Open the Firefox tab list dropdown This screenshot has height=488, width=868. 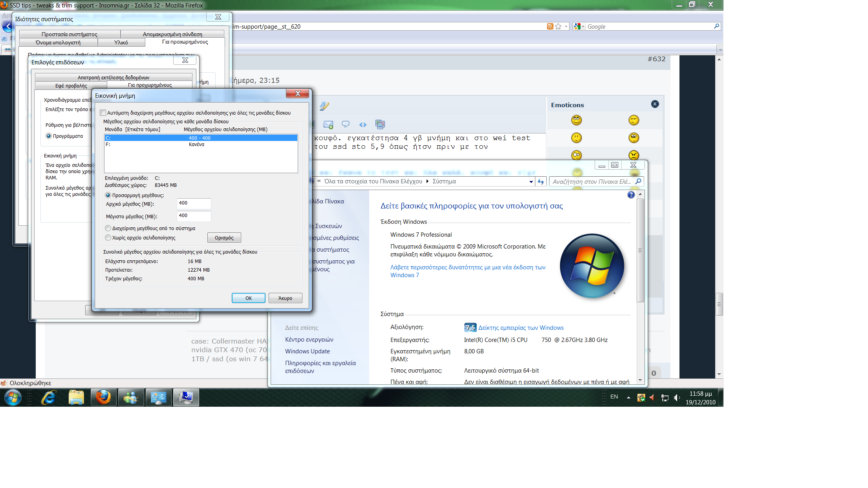pyautogui.click(x=720, y=50)
